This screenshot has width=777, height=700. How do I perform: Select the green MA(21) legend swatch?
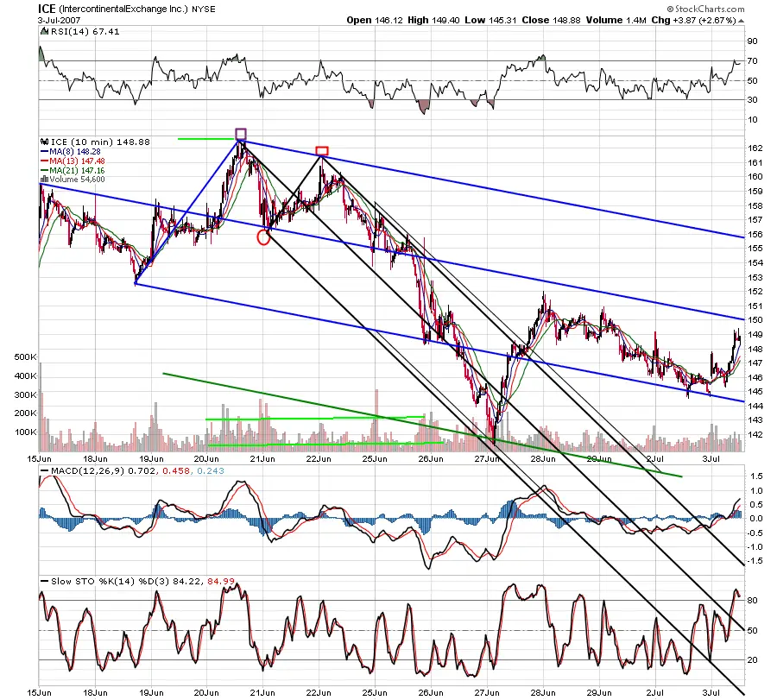[x=44, y=170]
